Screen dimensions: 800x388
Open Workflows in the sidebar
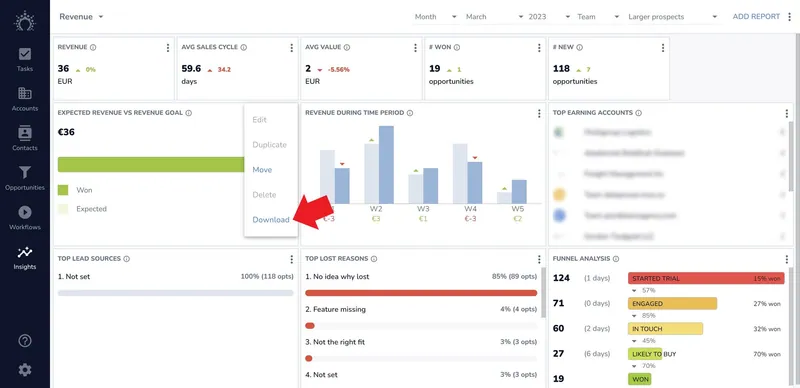click(24, 218)
